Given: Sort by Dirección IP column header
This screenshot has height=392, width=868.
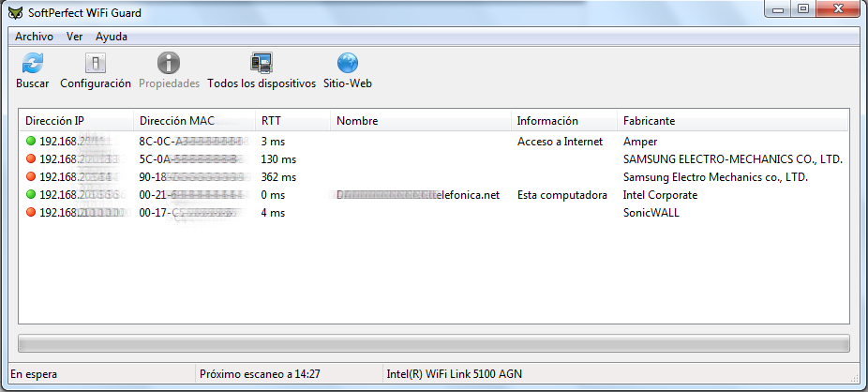Looking at the screenshot, I should click(54, 121).
